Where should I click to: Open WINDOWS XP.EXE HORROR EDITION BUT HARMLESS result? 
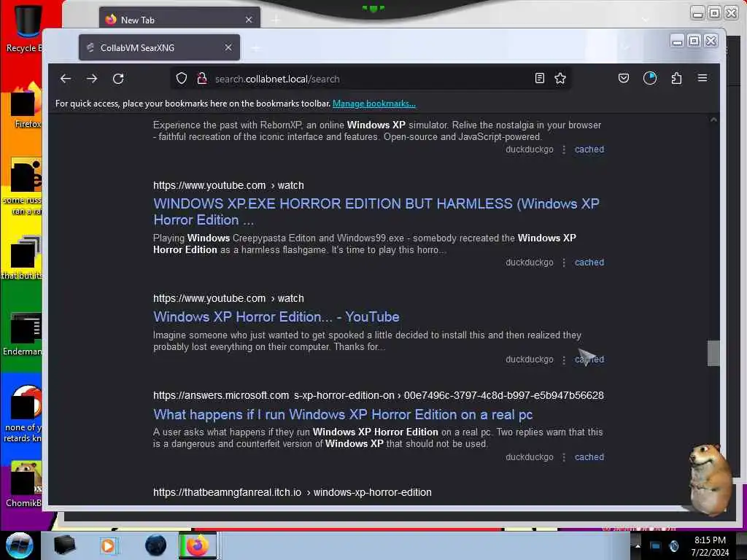(376, 211)
